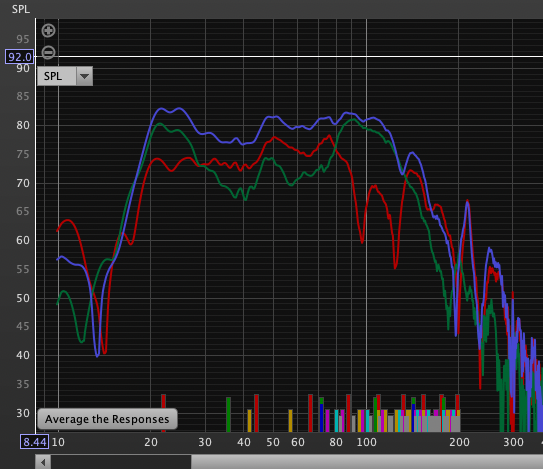Click Average the Responses button
The height and width of the screenshot is (469, 543).
point(107,419)
